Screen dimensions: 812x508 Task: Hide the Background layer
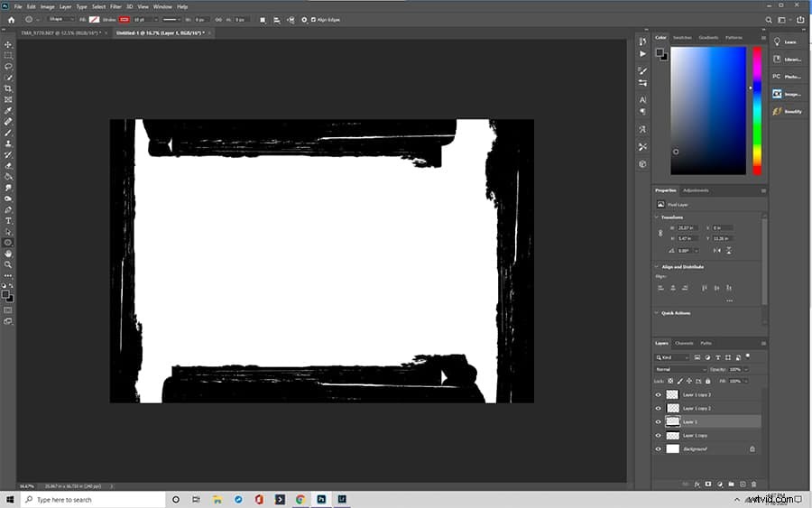[x=659, y=449]
